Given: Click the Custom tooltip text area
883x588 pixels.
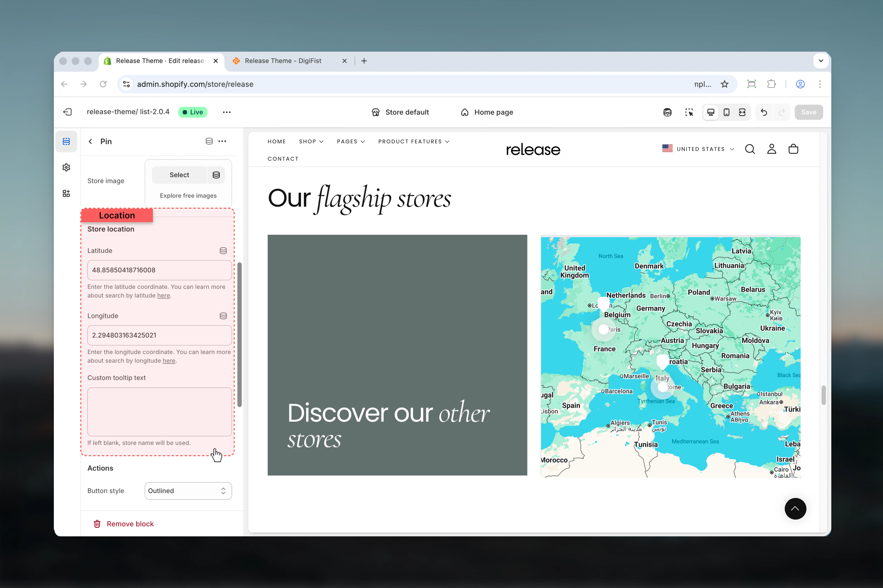Looking at the screenshot, I should (159, 412).
